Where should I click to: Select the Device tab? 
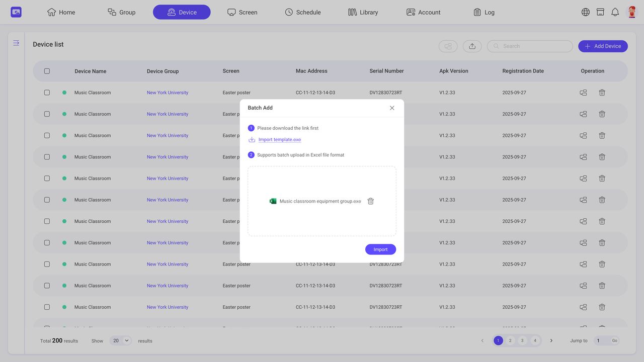(182, 12)
